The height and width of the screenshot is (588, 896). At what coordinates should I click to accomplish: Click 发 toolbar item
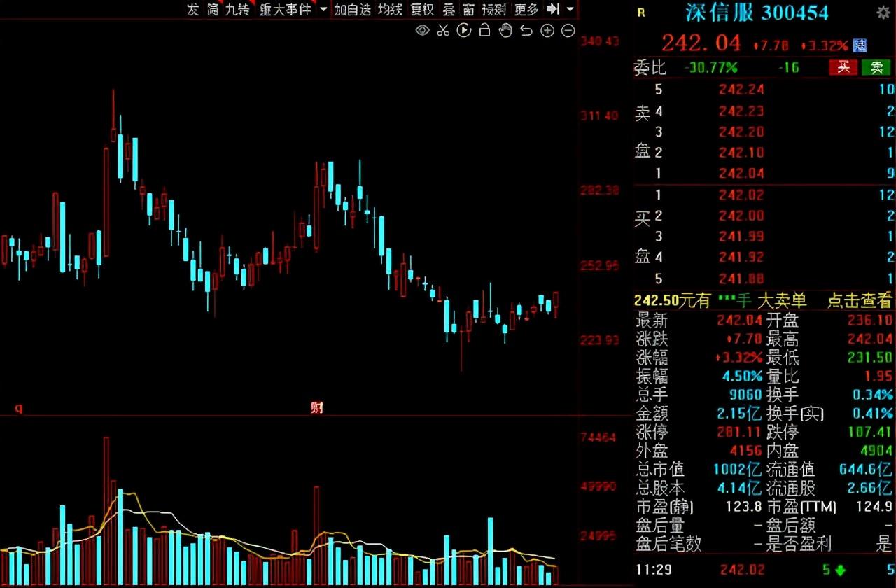(193, 9)
